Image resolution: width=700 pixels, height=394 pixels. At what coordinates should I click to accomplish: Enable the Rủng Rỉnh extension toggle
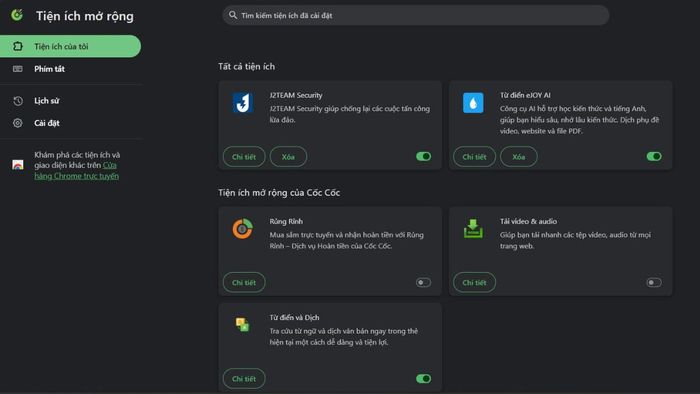point(423,282)
